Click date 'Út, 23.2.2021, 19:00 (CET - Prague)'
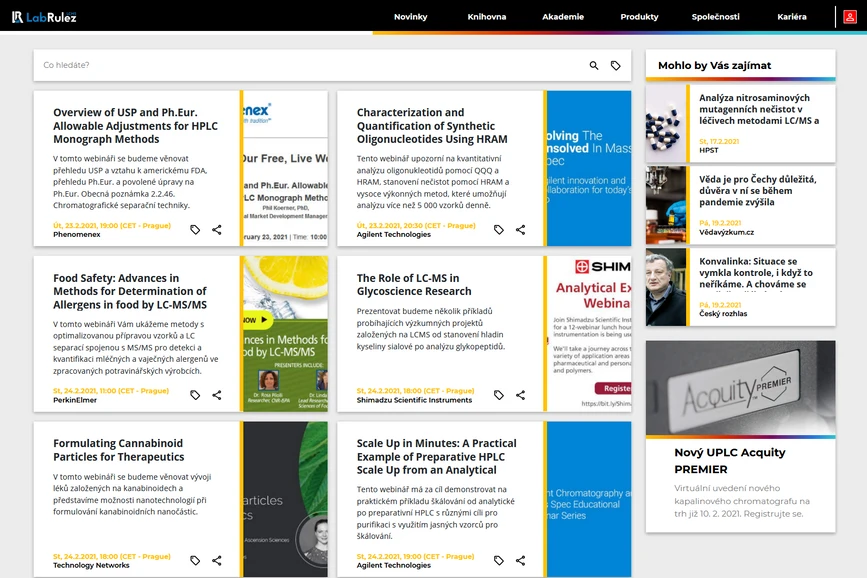Screen dimensions: 867x578 [x=112, y=226]
